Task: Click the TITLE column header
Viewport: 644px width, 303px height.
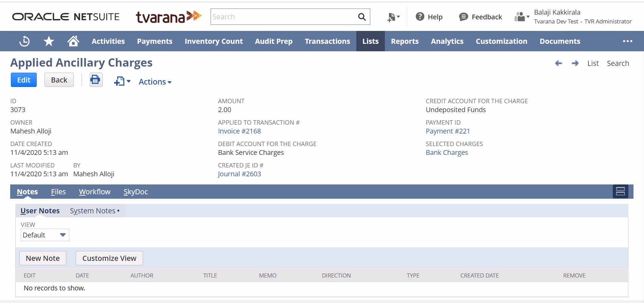Action: coord(210,275)
